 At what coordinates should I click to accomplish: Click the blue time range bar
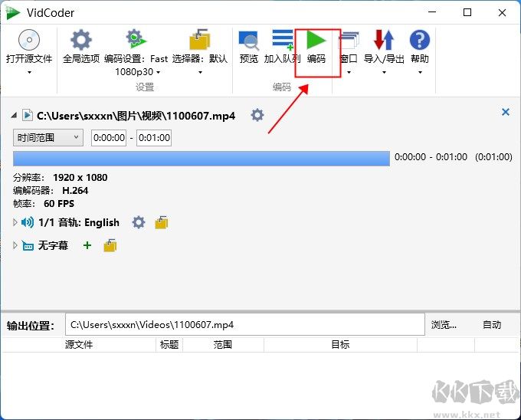[x=202, y=159]
